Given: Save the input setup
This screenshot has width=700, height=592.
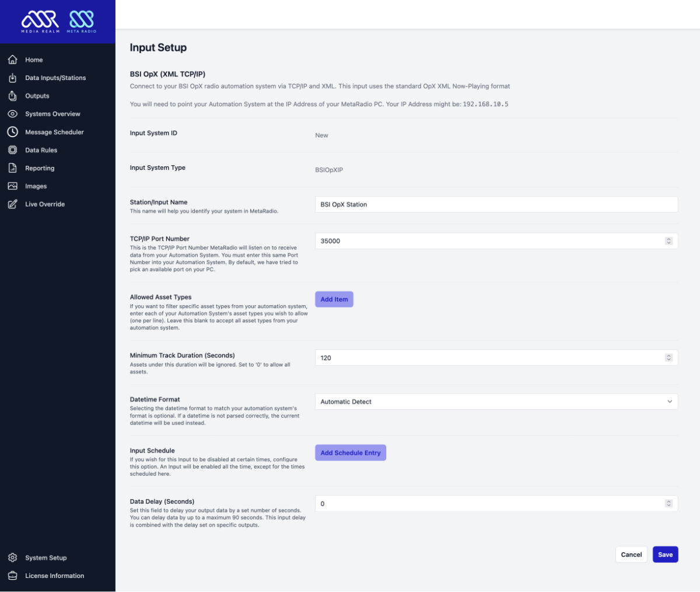Looking at the screenshot, I should point(665,554).
